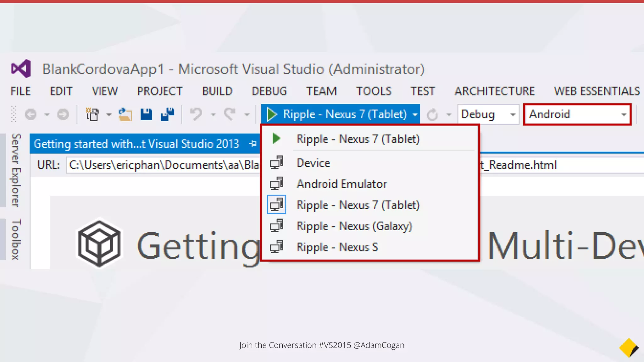Image resolution: width=644 pixels, height=362 pixels.
Task: Switch to Getting started with Visual Studio tab
Action: tap(136, 144)
